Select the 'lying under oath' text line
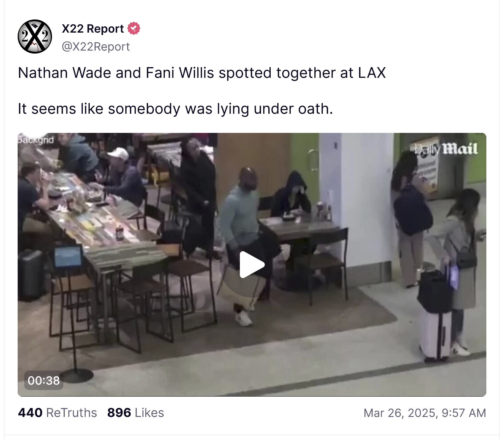 (x=175, y=109)
